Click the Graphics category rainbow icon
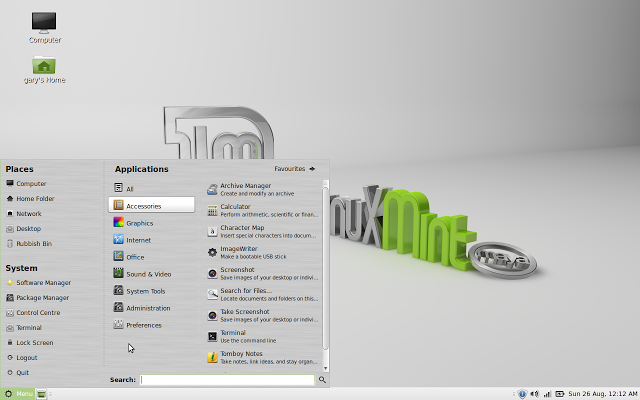Image resolution: width=640 pixels, height=400 pixels. (x=118, y=222)
